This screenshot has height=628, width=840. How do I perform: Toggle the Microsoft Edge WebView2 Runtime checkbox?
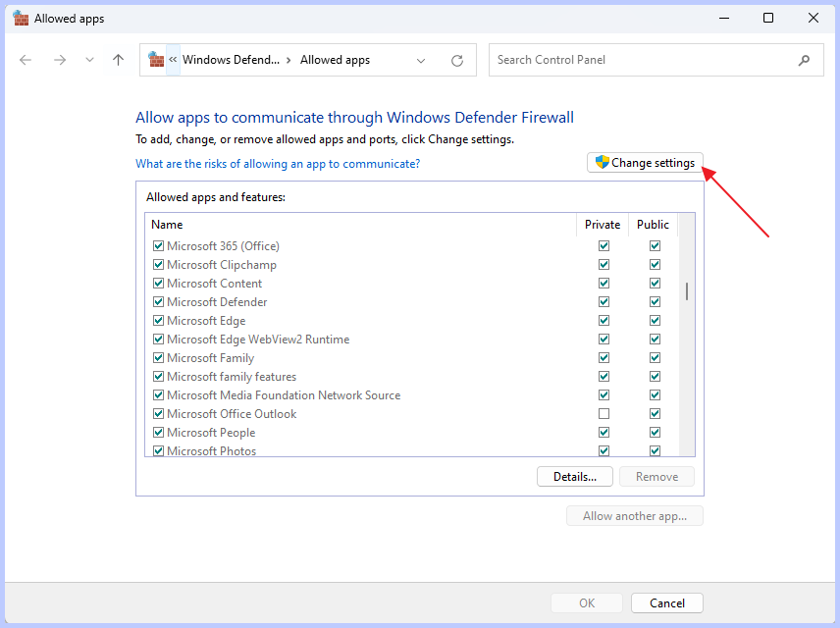pyautogui.click(x=158, y=340)
